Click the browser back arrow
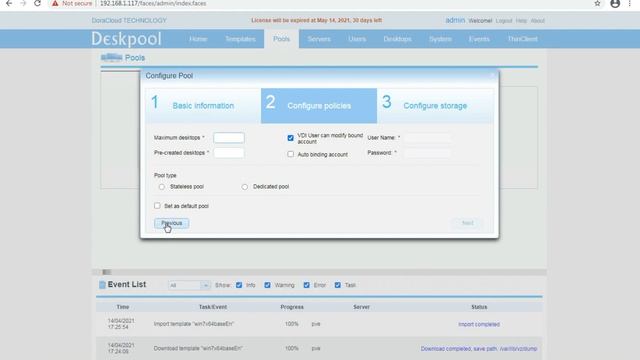This screenshot has height=360, width=640. [9, 3]
